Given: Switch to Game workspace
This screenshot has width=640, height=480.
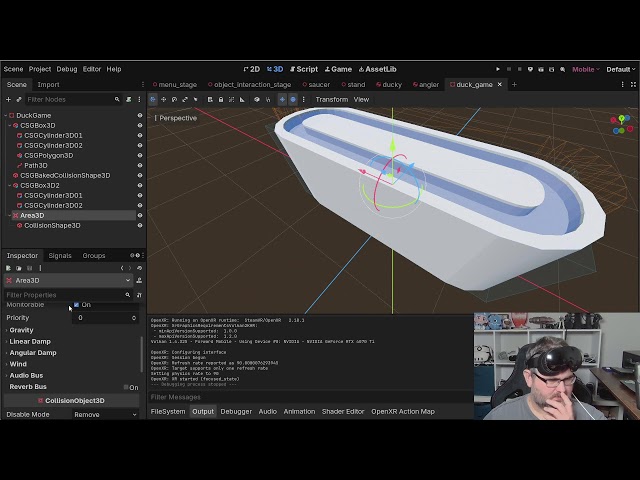Looking at the screenshot, I should click(x=338, y=69).
